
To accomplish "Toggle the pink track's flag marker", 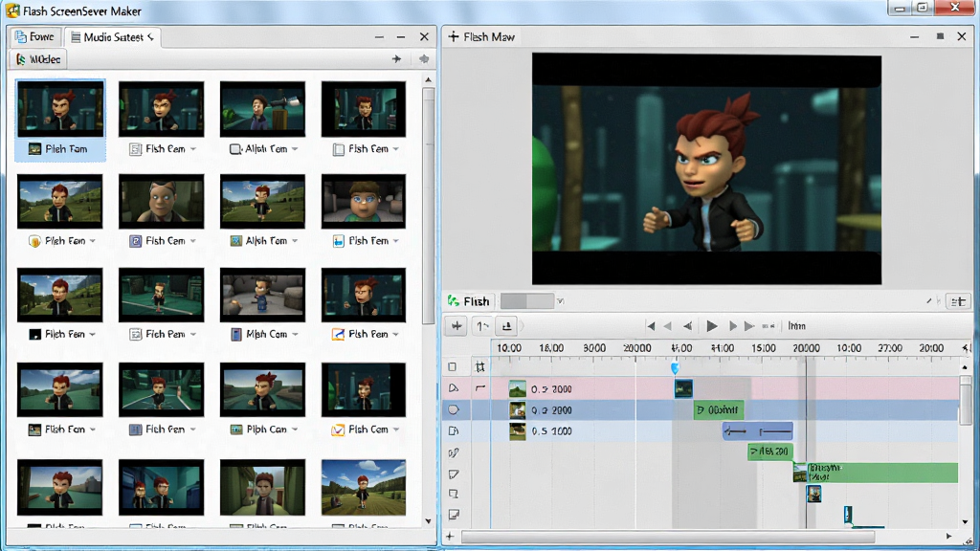I will click(x=480, y=388).
